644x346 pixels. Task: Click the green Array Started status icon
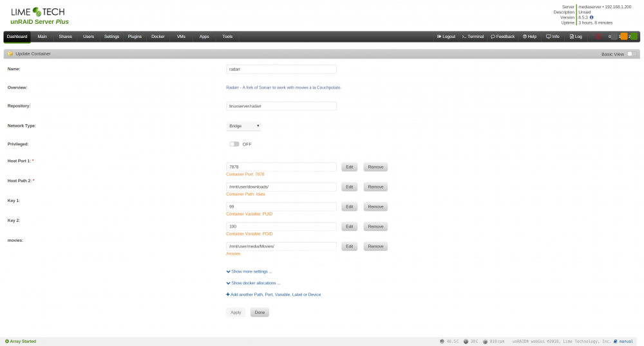7,341
